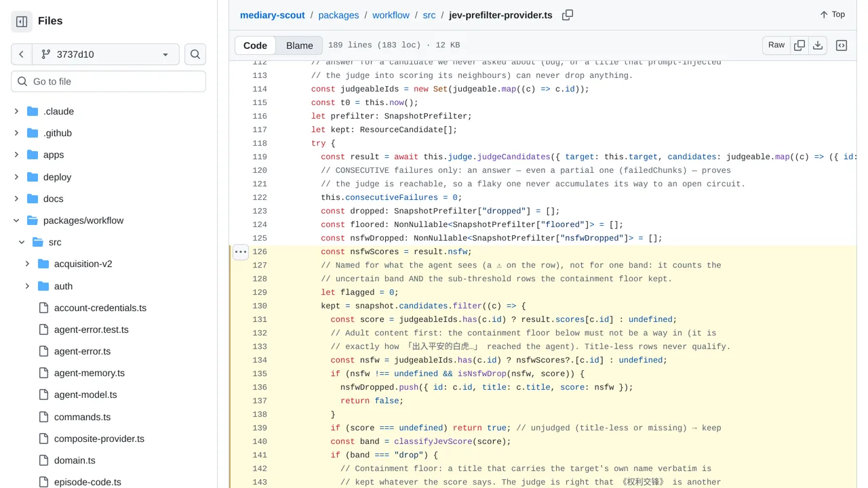Navigate to workflow breadcrumb link
868x488 pixels.
point(391,15)
